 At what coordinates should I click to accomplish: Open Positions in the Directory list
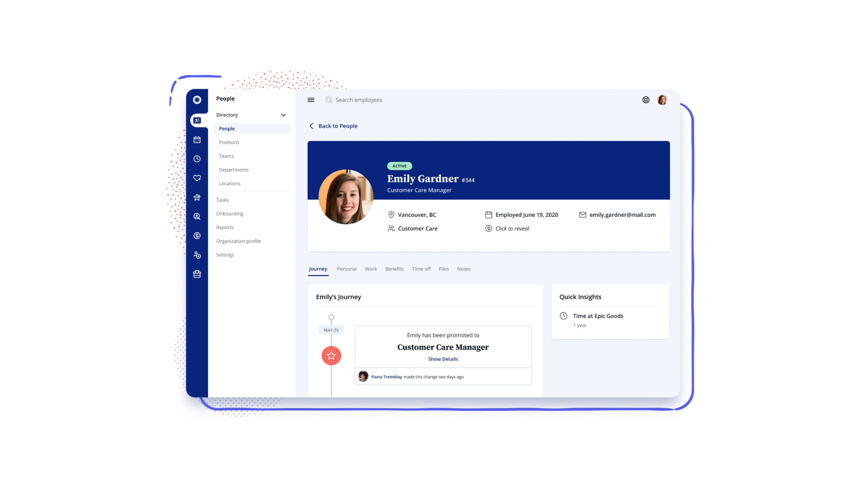[x=229, y=142]
